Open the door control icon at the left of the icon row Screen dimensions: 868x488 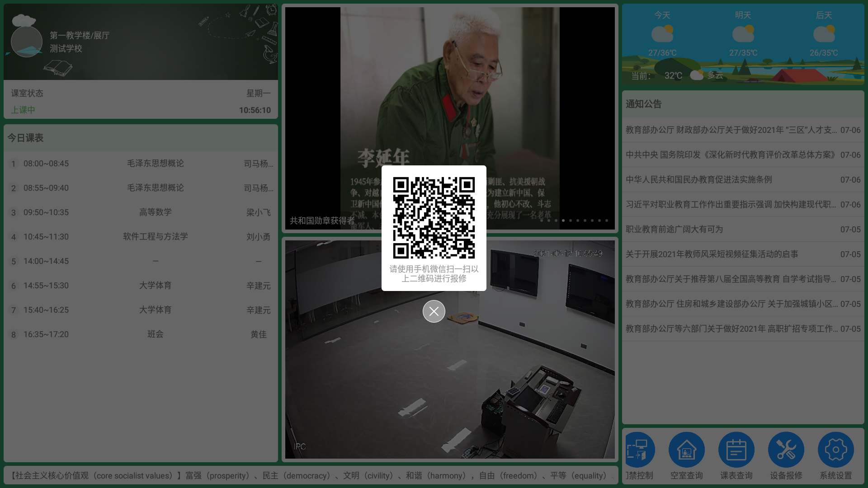pyautogui.click(x=640, y=450)
